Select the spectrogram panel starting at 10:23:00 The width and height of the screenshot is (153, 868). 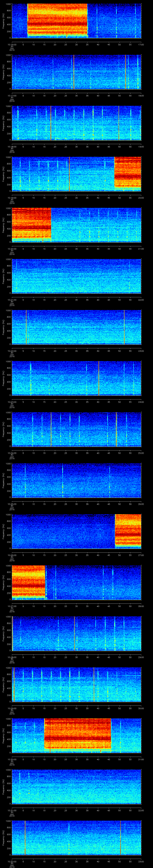coord(76,378)
